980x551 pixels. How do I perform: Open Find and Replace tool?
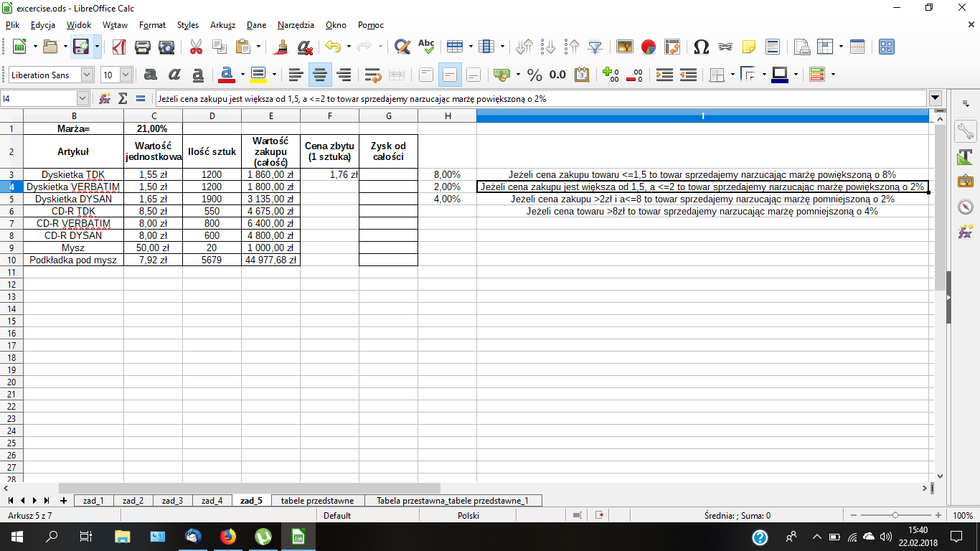point(402,47)
